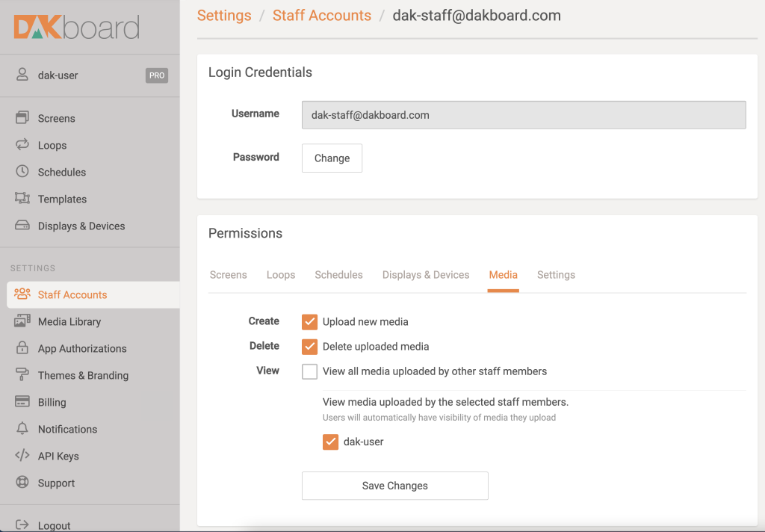Click Logout in the sidebar
This screenshot has height=532, width=765.
[54, 525]
